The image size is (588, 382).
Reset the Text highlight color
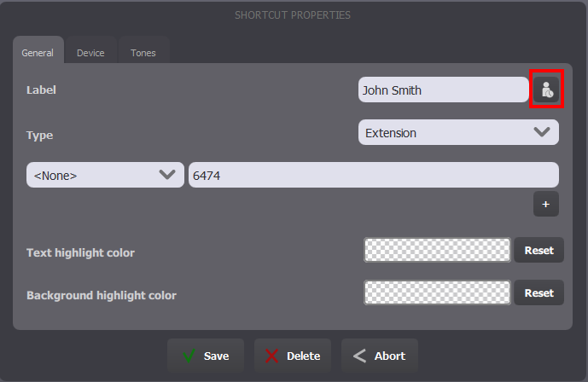pyautogui.click(x=539, y=250)
